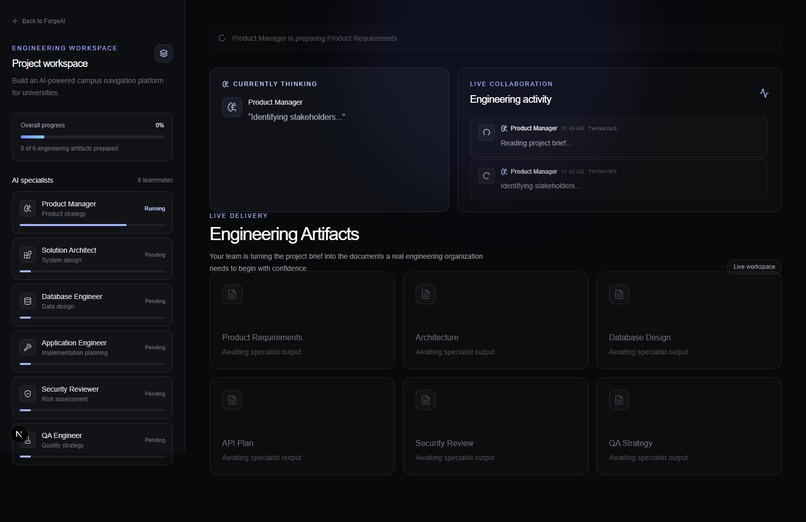Click the Engineering Artifacts heading

tap(284, 234)
